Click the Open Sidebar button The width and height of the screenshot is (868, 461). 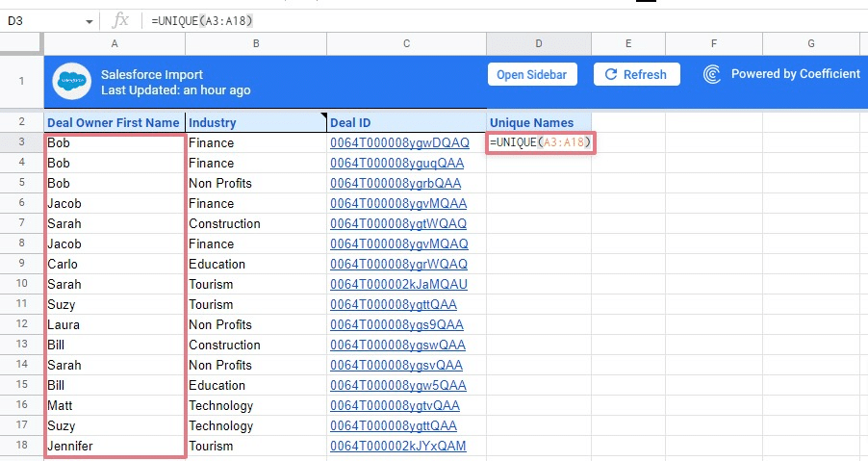tap(530, 74)
